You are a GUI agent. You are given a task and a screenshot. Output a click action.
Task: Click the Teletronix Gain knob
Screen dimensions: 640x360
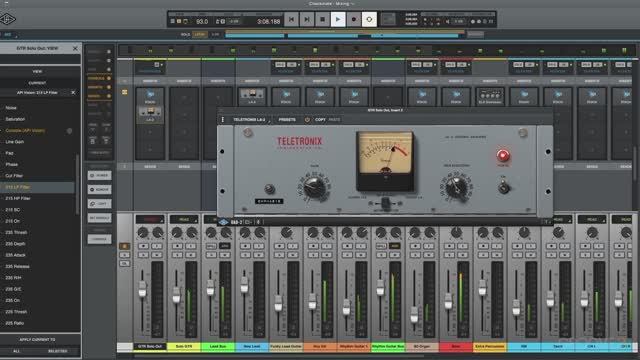(x=314, y=187)
